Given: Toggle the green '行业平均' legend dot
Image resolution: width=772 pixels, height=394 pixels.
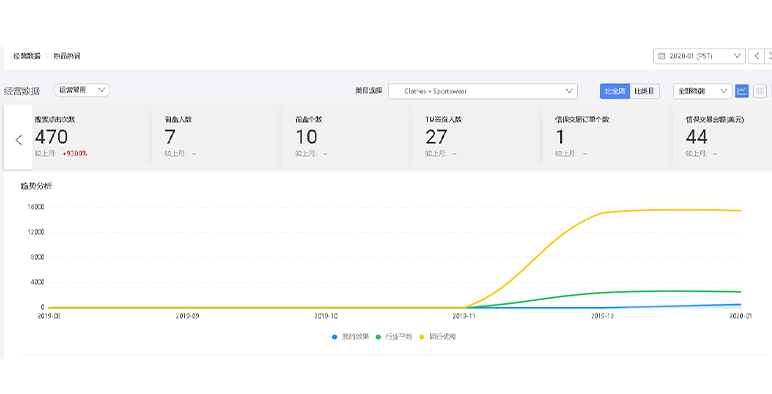Looking at the screenshot, I should click(378, 337).
